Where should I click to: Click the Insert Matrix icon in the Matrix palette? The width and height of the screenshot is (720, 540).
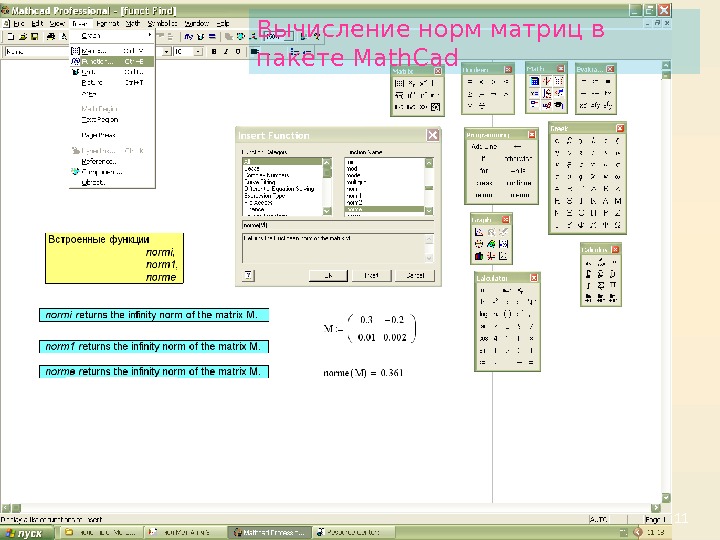[x=399, y=83]
